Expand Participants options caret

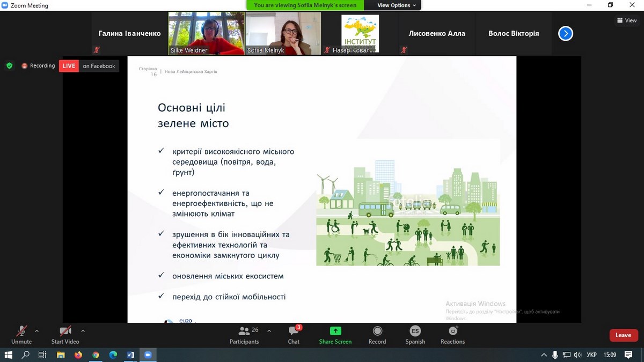pos(269,331)
